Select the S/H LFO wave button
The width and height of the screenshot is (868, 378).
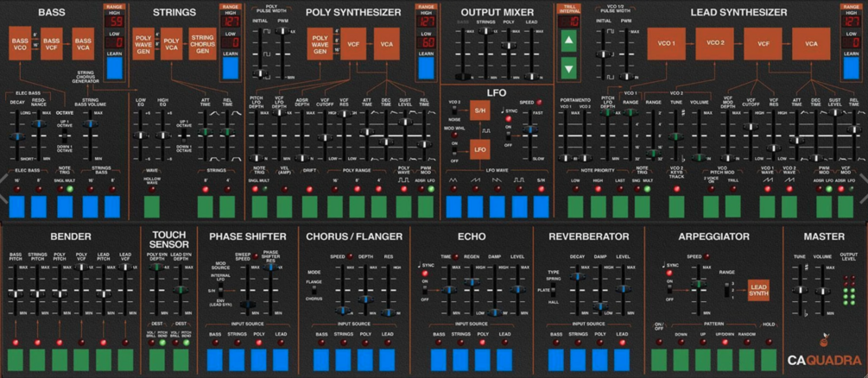542,206
